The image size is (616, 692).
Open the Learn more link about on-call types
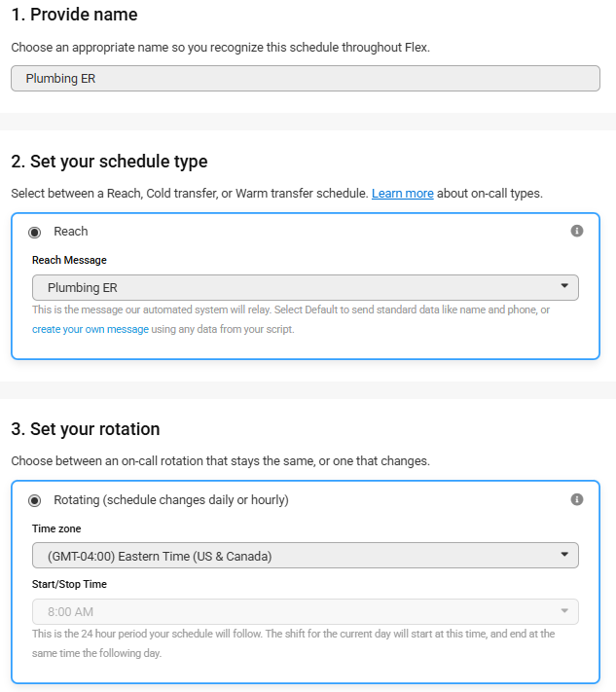(402, 194)
